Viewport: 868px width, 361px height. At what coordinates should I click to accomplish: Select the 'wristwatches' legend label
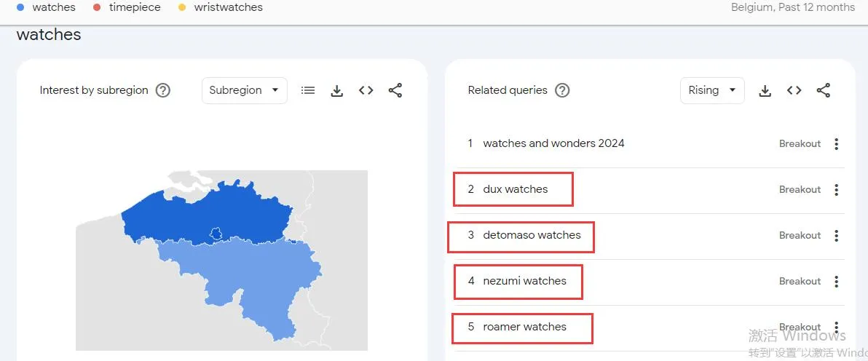[x=229, y=8]
